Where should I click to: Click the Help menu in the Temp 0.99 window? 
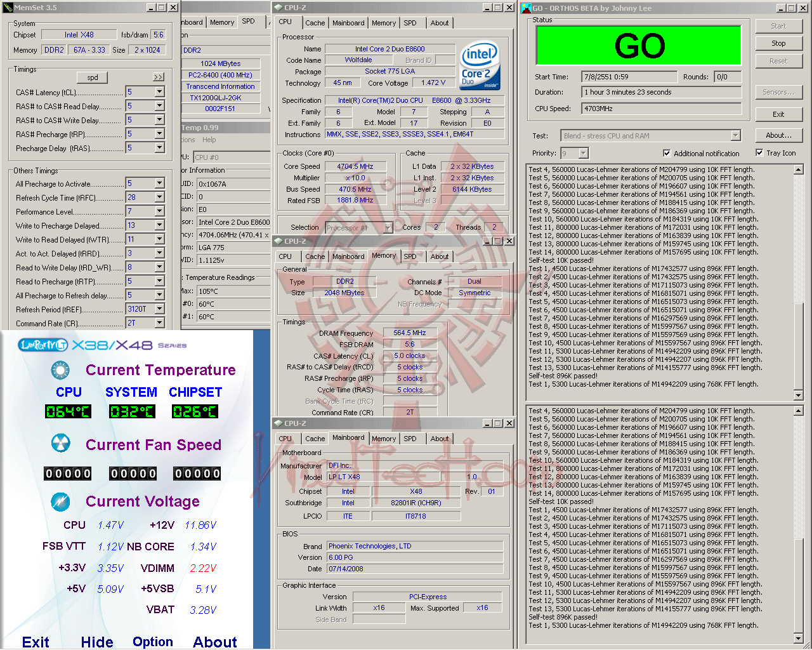[x=209, y=140]
